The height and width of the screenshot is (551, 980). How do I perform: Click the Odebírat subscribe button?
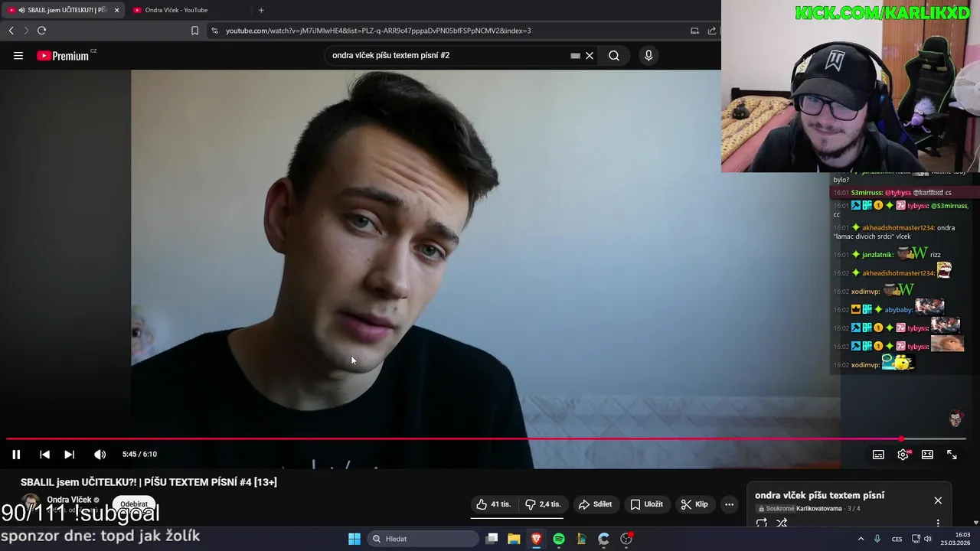tap(134, 504)
